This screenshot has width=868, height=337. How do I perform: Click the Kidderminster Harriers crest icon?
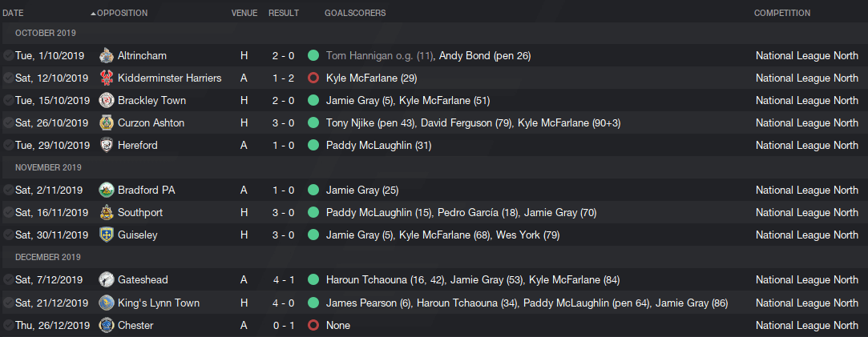click(x=107, y=78)
